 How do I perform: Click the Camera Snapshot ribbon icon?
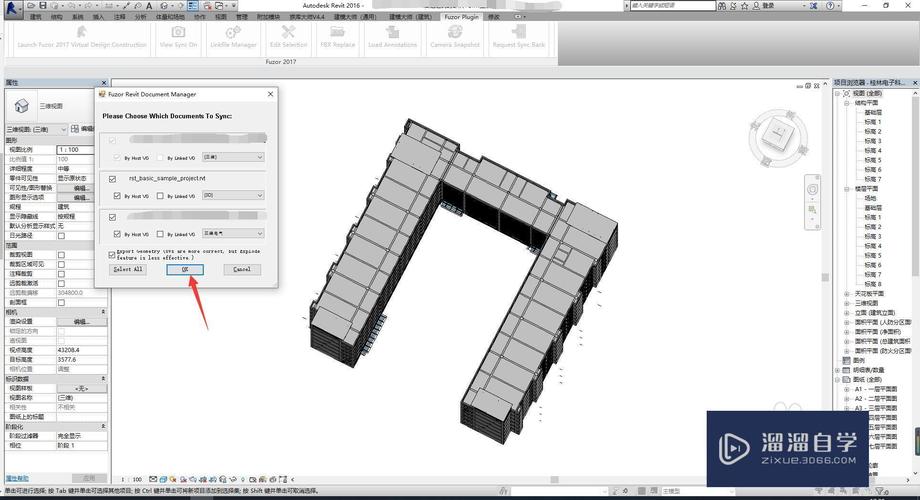(x=455, y=37)
